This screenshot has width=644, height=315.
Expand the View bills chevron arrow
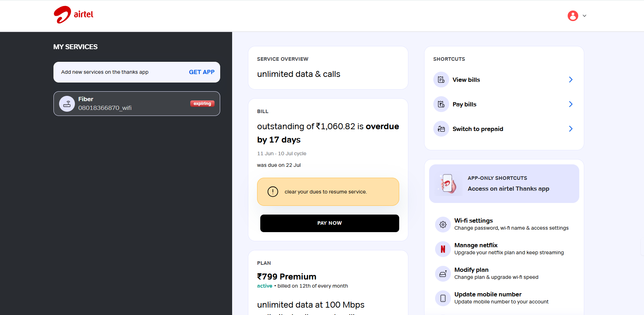(571, 80)
